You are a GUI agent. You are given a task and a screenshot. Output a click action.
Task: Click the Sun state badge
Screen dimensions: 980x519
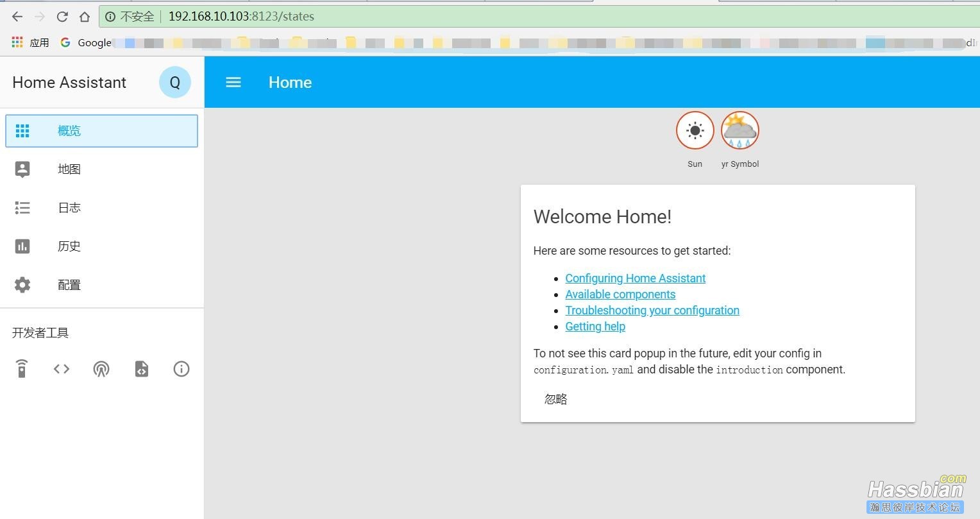[x=695, y=130]
